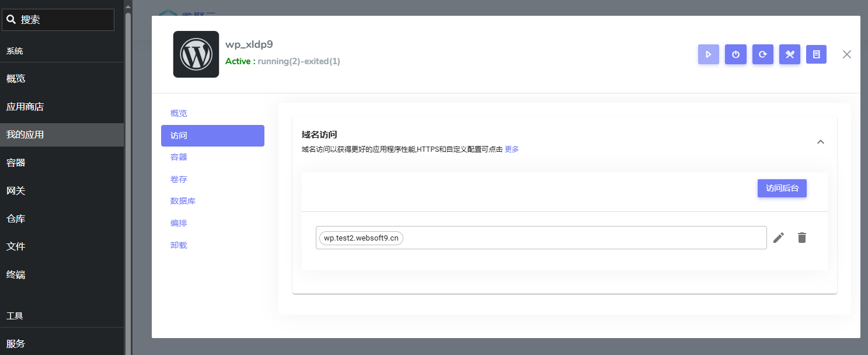Open 终端 in the left sidebar

click(x=16, y=274)
